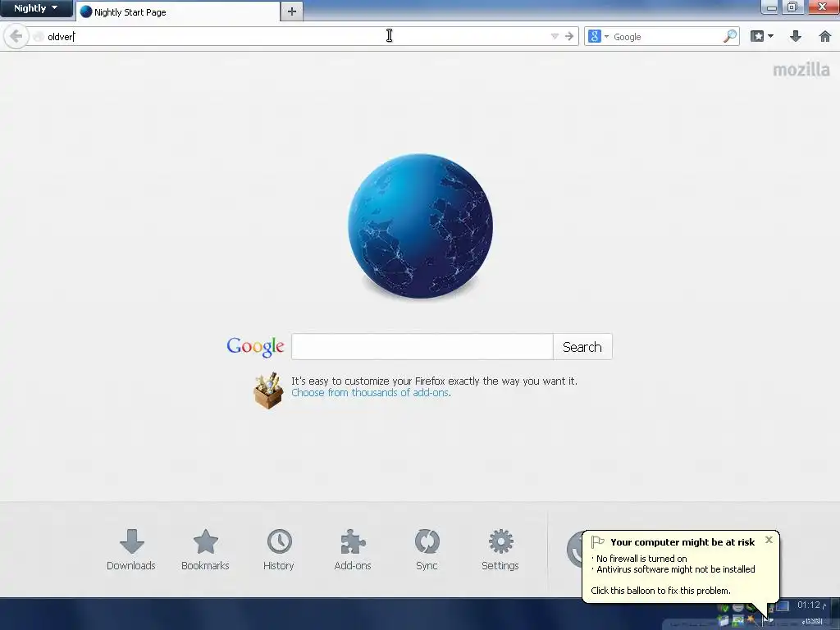Screen dimensions: 840x630
Task: Click the Go arrow in address bar
Action: (x=569, y=36)
